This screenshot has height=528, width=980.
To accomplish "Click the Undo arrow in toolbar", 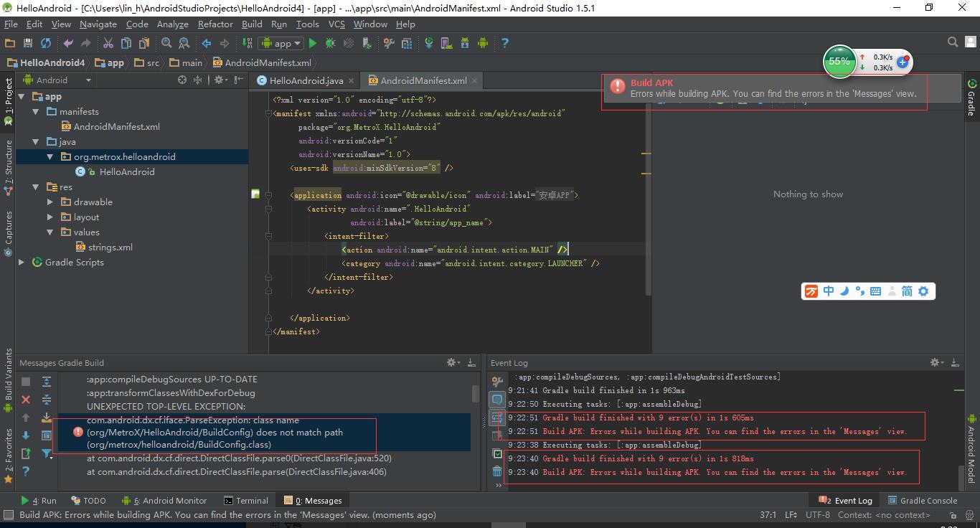I will click(68, 43).
